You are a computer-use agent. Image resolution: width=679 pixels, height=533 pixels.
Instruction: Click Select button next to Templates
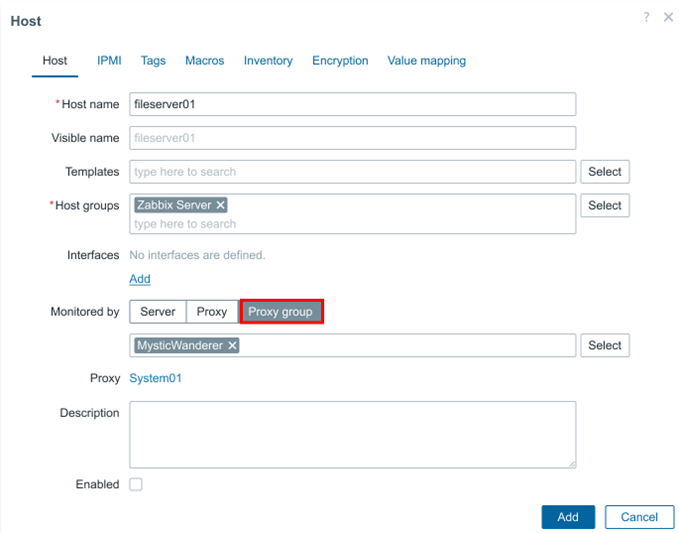(605, 172)
